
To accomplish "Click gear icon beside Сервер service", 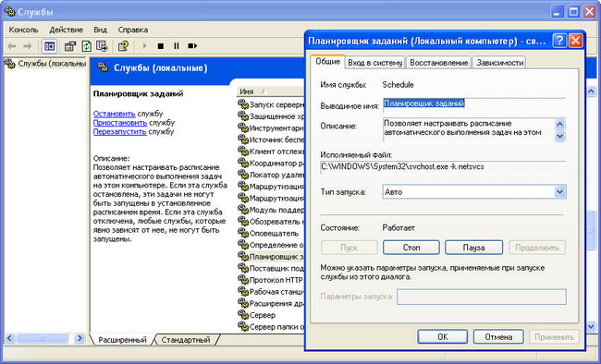I will (243, 315).
